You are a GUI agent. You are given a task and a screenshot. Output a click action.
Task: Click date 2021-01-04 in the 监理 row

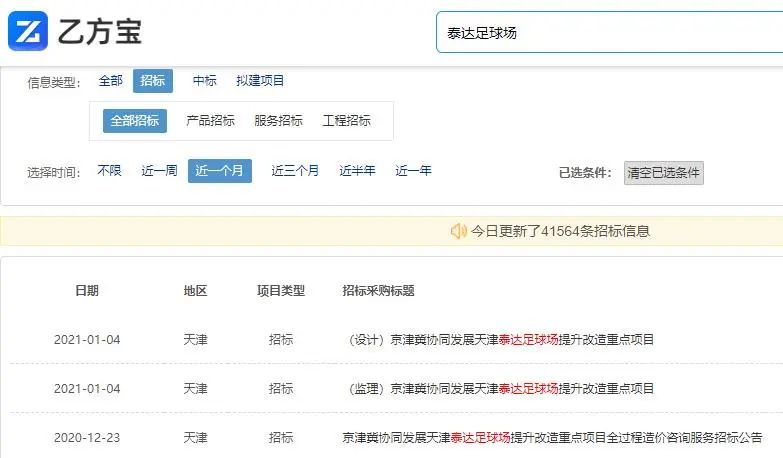tap(87, 389)
